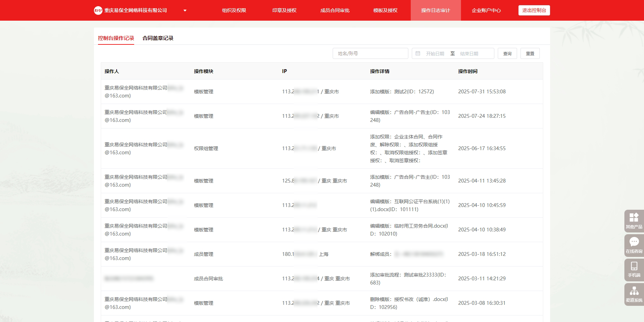Select timestamp 2025-07-31 15:53:08
This screenshot has height=322, width=644.
[x=482, y=92]
